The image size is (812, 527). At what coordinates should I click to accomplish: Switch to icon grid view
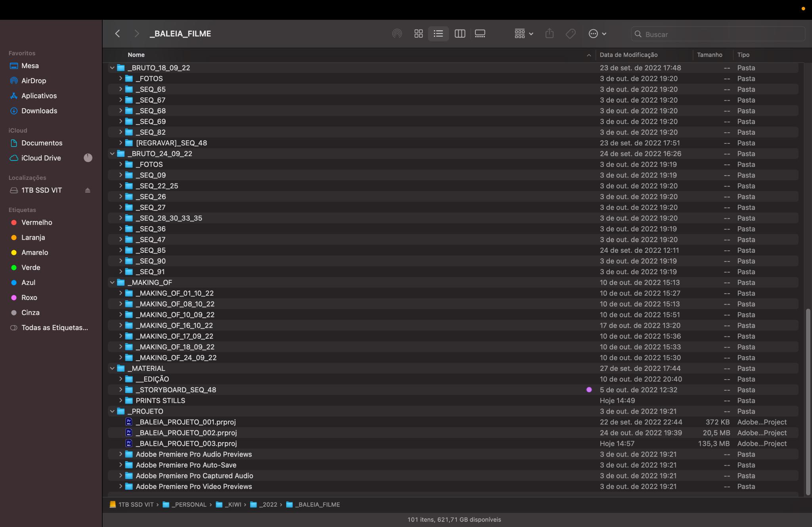point(418,34)
